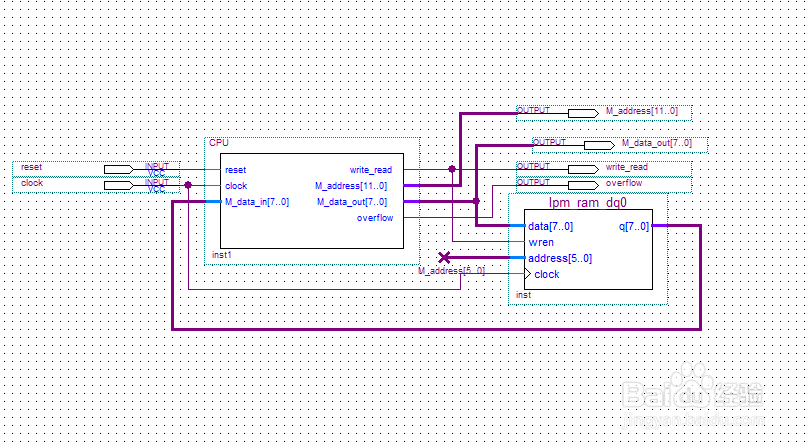Click the clock edge triangle on the RAM
The image size is (811, 448).
[x=528, y=274]
